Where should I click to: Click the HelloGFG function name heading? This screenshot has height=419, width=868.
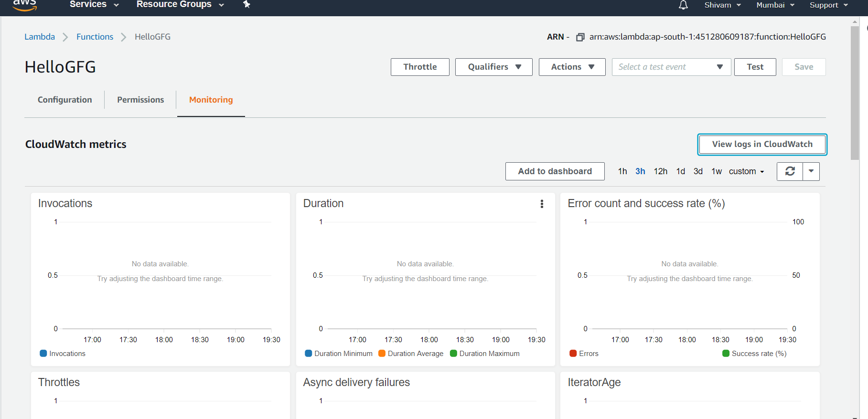pos(60,67)
